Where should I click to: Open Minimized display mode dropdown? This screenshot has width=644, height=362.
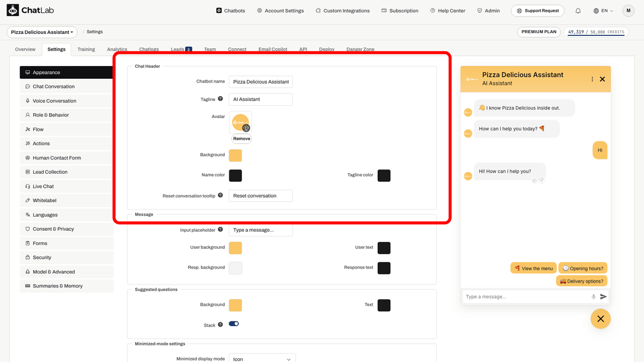(x=262, y=359)
